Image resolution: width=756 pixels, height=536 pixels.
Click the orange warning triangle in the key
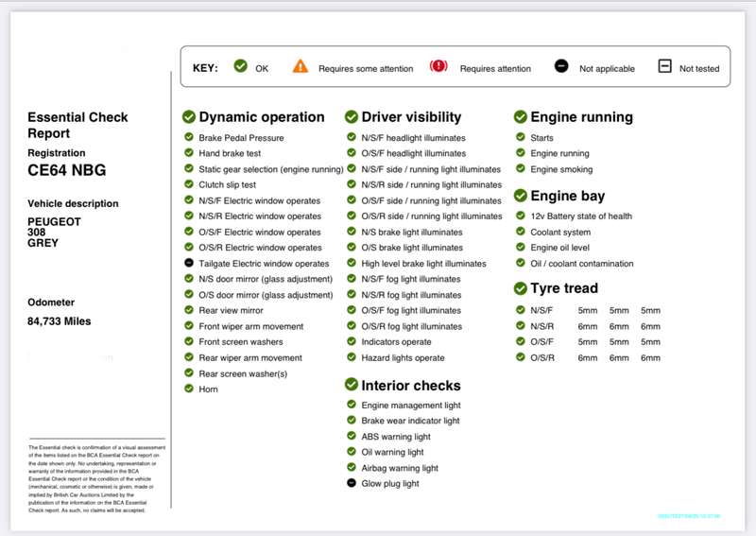click(301, 66)
